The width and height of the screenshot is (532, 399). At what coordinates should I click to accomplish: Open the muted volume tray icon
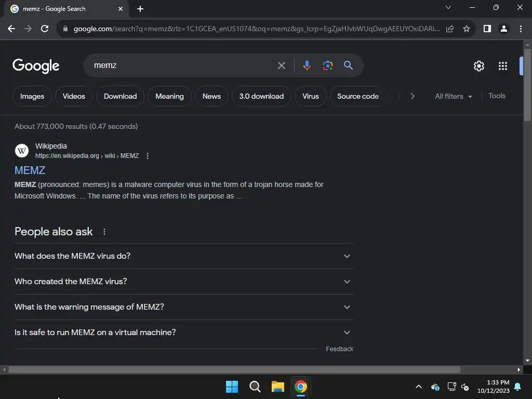[465, 387]
